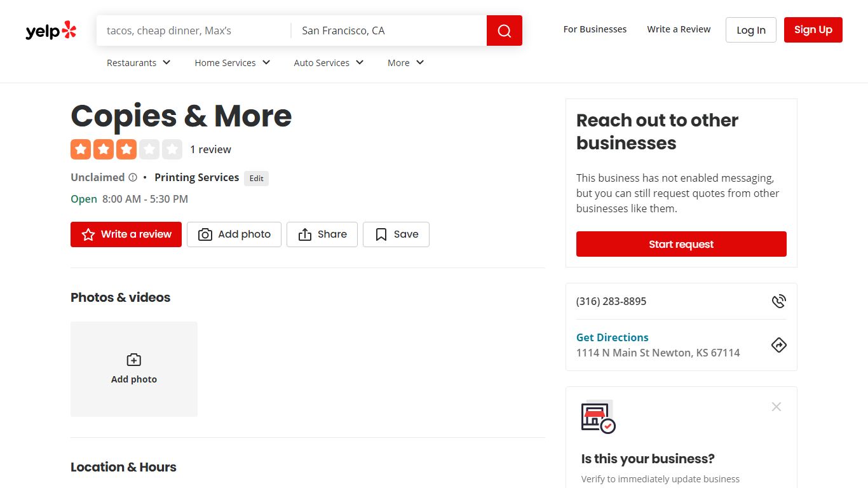Close the 'Is this your business?' card
This screenshot has height=488, width=868.
[x=776, y=407]
